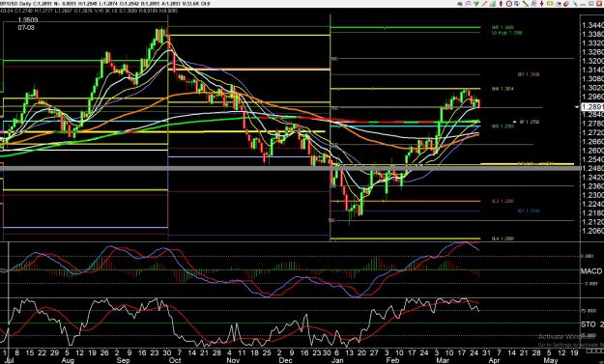Click the May month label on date axis
The image size is (604, 364).
point(550,360)
